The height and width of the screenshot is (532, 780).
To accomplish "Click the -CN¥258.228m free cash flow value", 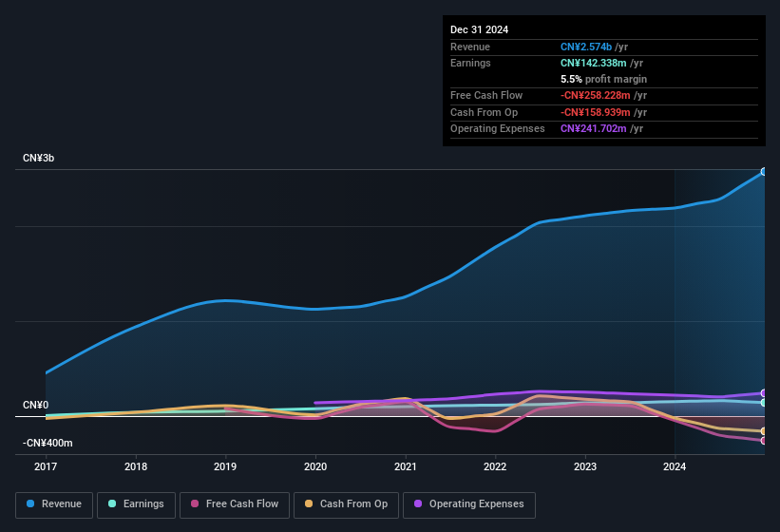I will click(x=596, y=95).
